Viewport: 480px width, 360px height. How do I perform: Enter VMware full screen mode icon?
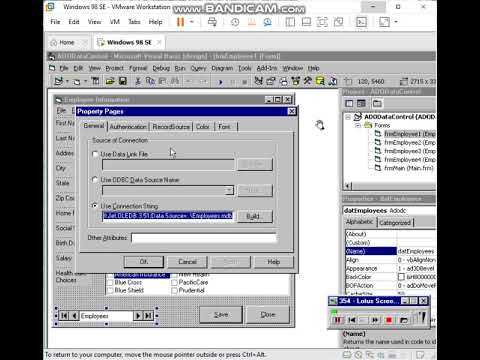coord(384,22)
